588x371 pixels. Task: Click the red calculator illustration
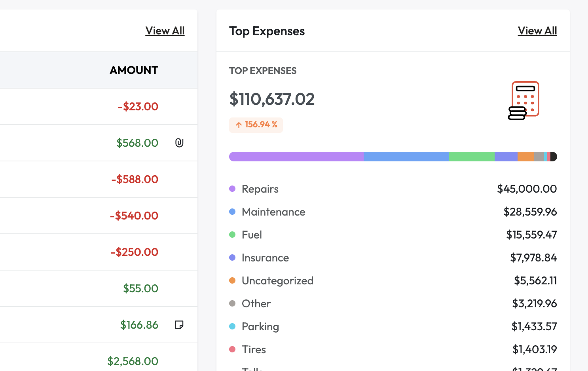(524, 100)
